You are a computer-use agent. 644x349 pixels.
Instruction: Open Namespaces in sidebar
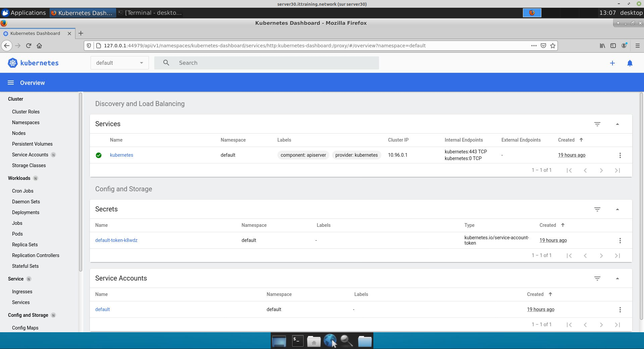26,122
